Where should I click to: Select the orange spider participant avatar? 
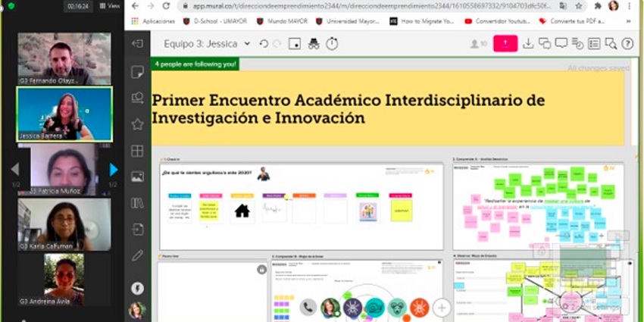[419, 308]
